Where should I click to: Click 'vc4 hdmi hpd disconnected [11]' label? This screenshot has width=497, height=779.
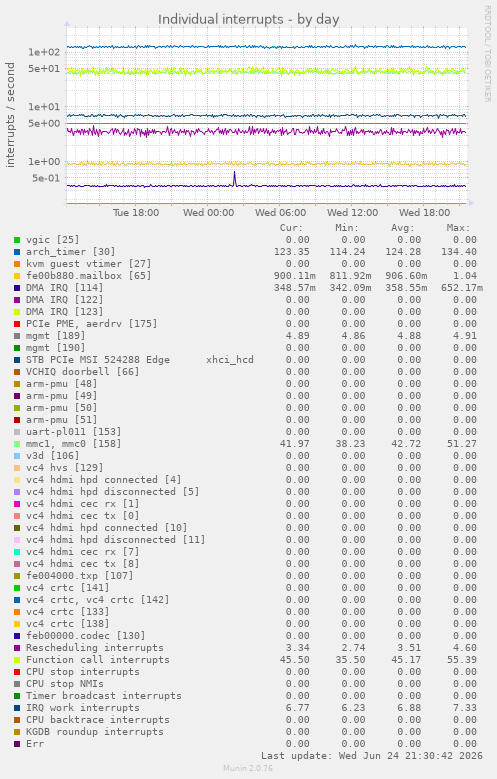[x=115, y=540]
